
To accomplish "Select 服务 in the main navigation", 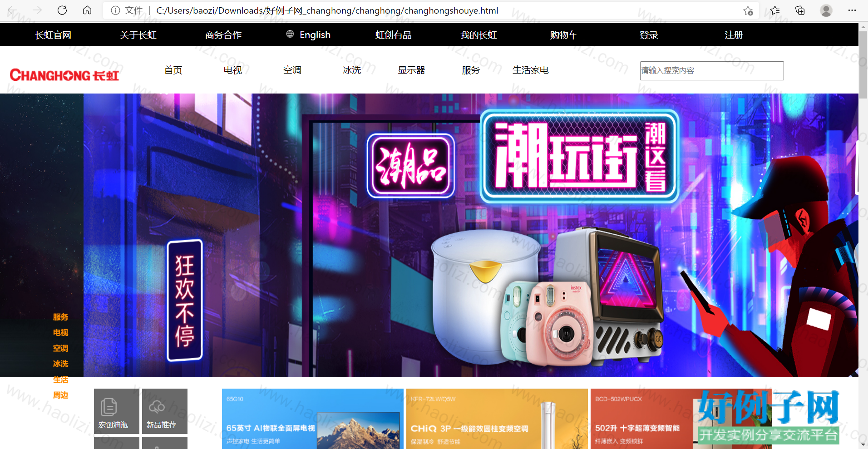I will [471, 70].
